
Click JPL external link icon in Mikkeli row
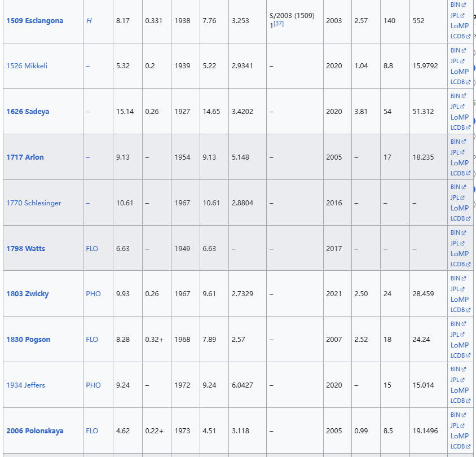coord(462,61)
